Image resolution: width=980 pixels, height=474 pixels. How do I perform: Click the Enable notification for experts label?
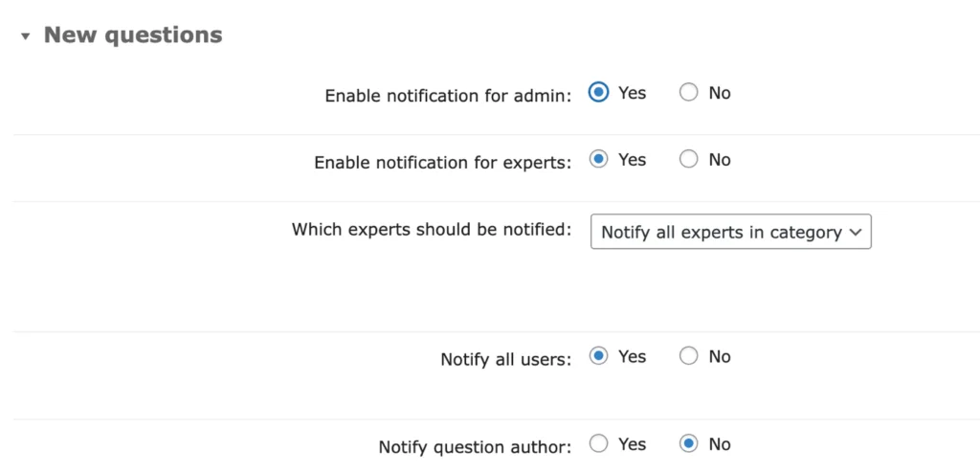pos(442,163)
